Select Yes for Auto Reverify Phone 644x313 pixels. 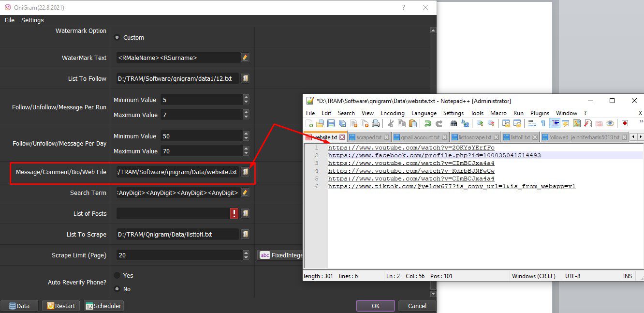tap(117, 275)
